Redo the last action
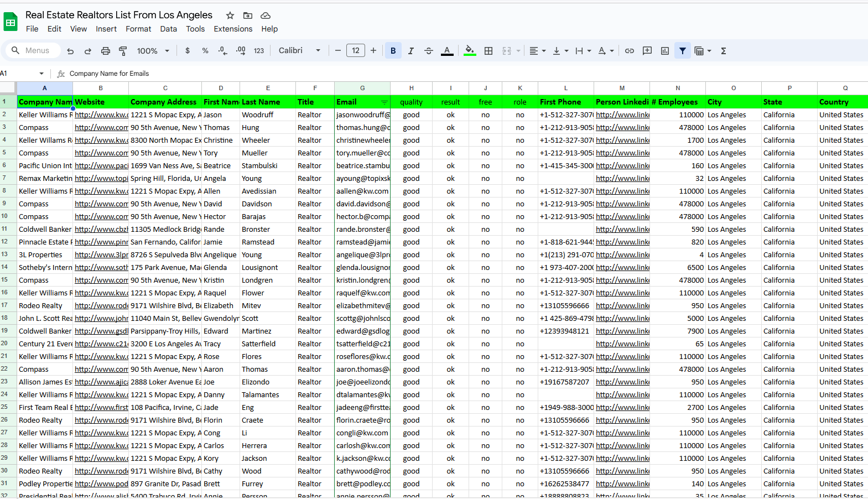The image size is (868, 499). pos(88,51)
